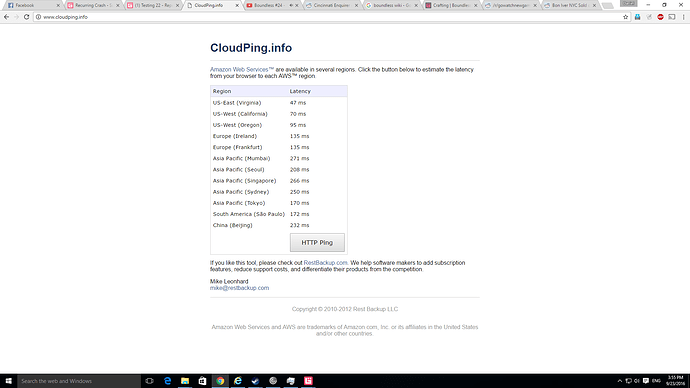The image size is (690, 388).
Task: Click the Asia Pacific (Sydney) region
Action: (x=241, y=192)
